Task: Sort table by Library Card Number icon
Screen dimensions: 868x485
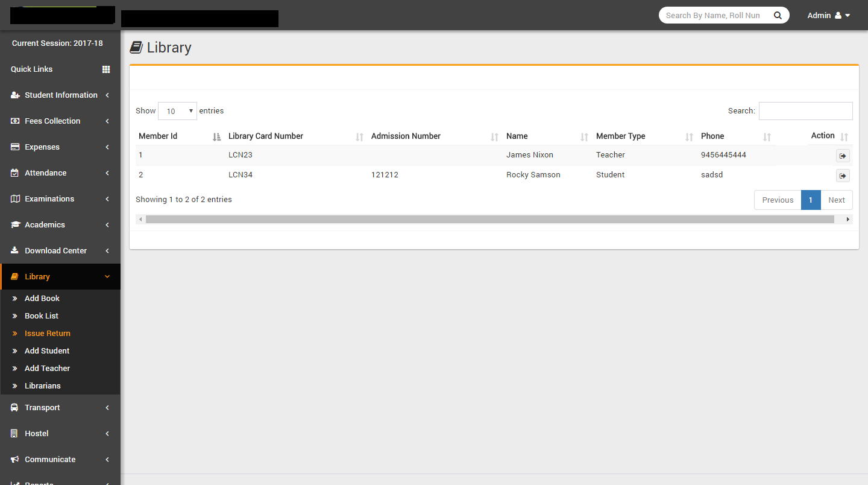Action: [x=359, y=137]
